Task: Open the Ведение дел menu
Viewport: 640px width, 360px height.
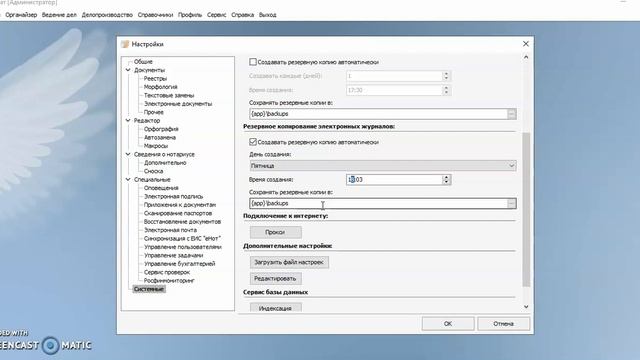Action: tap(59, 15)
